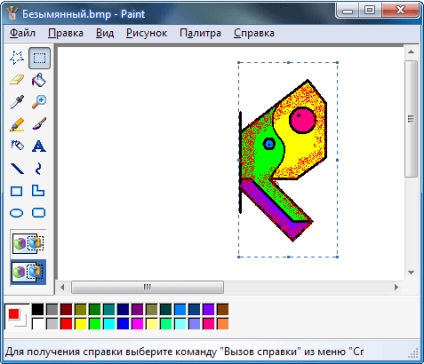Open the Рисунок menu
Screen dimensions: 424x364
pos(146,33)
